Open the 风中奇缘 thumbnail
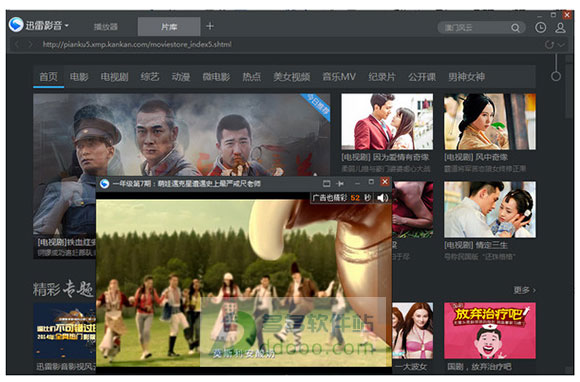Viewport: 580px width, 382px height. tap(490, 122)
